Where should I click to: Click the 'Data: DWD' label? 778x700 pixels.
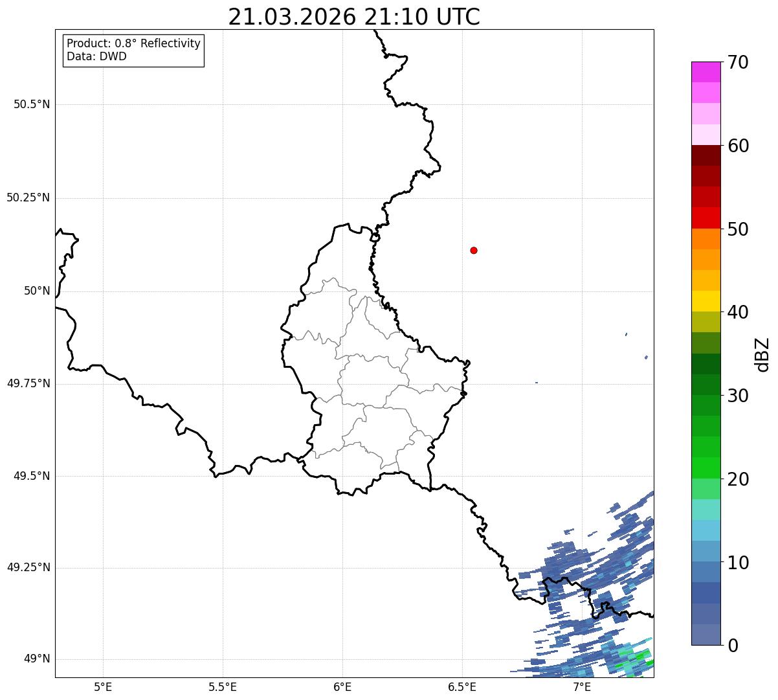pos(96,56)
